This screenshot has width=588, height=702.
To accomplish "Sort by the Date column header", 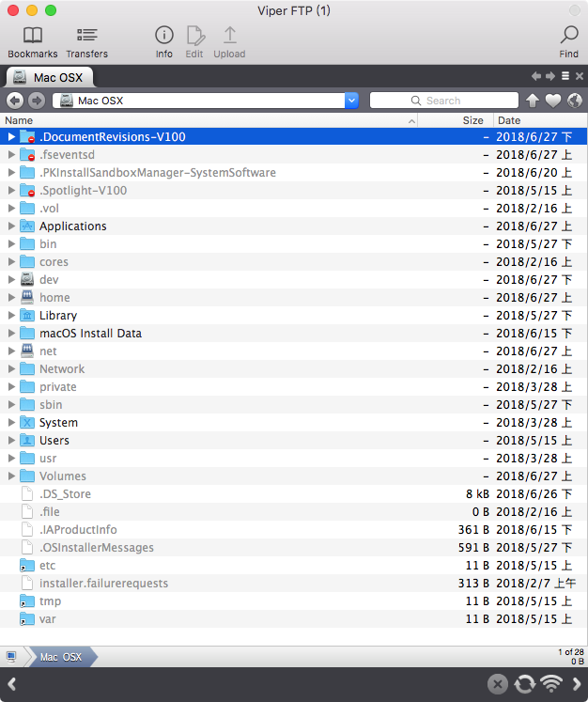I will [541, 120].
